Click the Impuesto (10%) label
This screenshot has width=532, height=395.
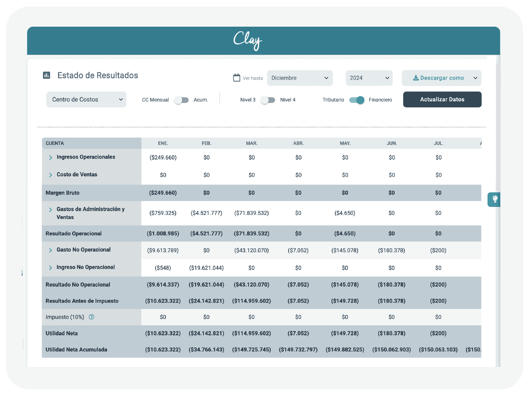point(65,317)
